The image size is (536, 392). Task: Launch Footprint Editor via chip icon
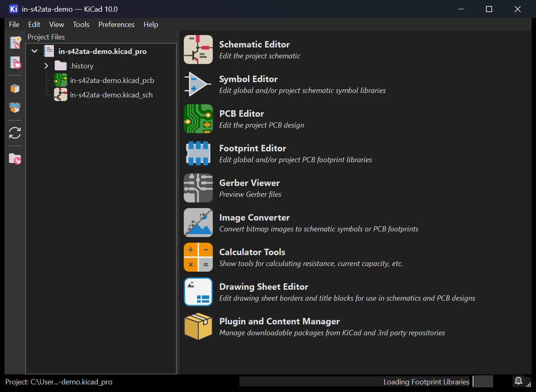tap(198, 154)
